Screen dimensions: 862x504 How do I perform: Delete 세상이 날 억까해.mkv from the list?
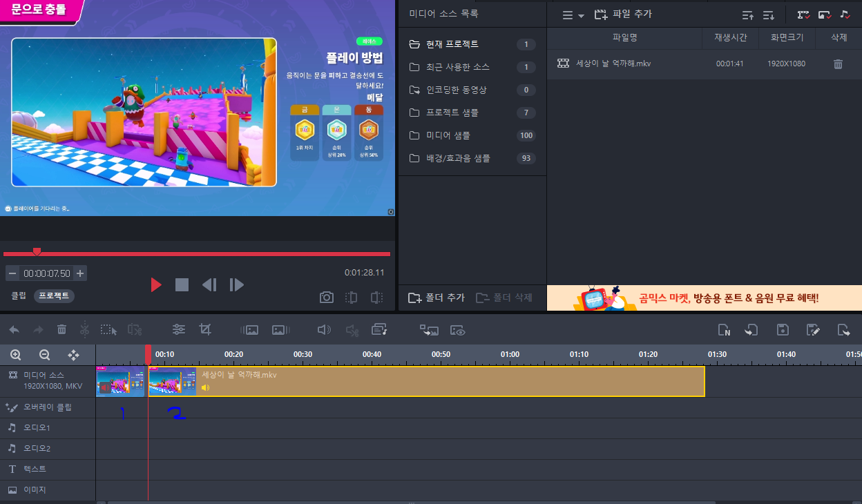pyautogui.click(x=838, y=64)
